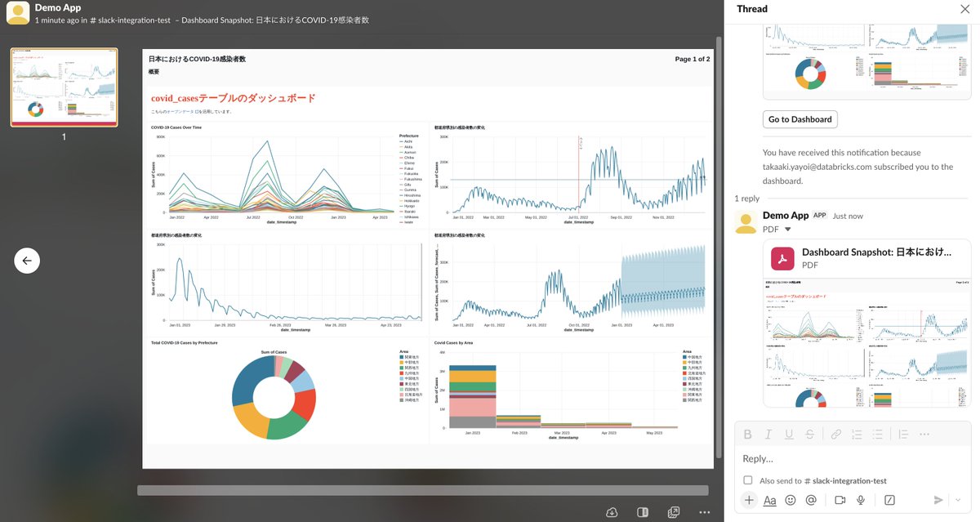Attach a file with the plus button
Image resolution: width=980 pixels, height=522 pixels.
(749, 499)
